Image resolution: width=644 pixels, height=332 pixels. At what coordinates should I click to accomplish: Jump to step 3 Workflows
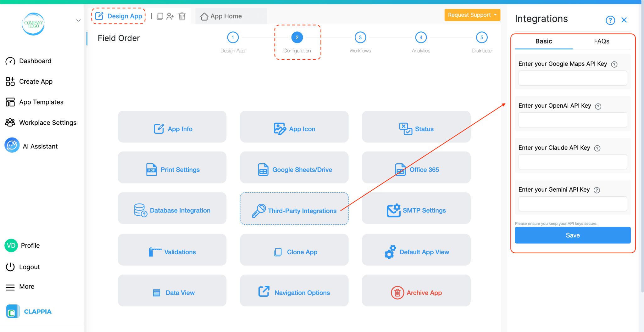(x=360, y=37)
